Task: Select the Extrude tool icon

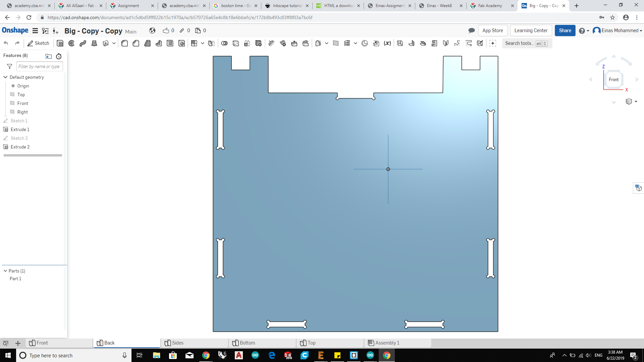Action: (60, 43)
